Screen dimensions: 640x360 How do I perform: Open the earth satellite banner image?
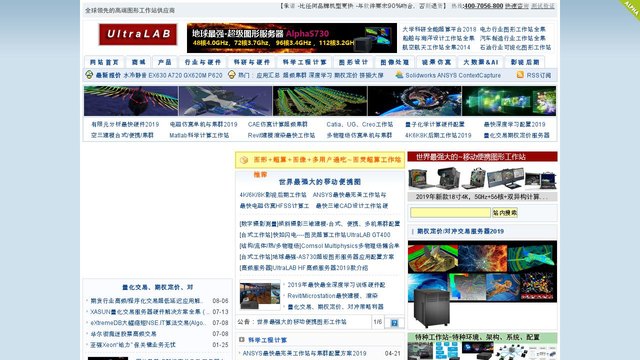[x=414, y=101]
